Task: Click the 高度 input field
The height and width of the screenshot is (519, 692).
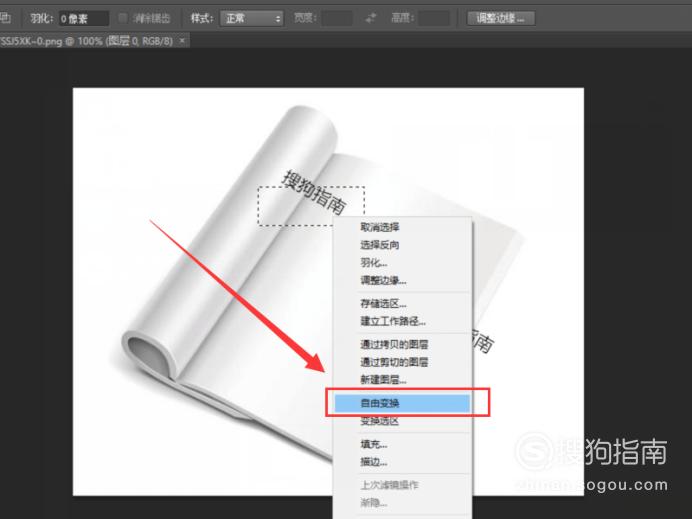Action: [x=434, y=19]
